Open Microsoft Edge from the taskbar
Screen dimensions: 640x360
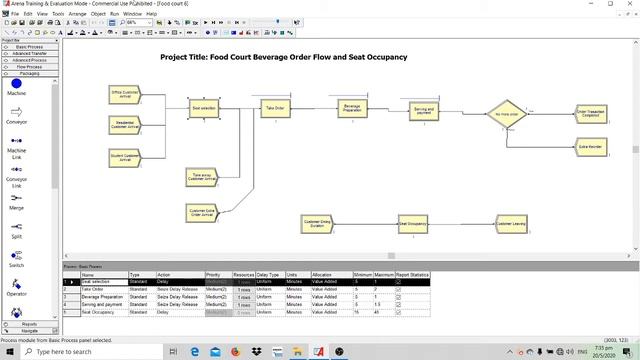(195, 351)
